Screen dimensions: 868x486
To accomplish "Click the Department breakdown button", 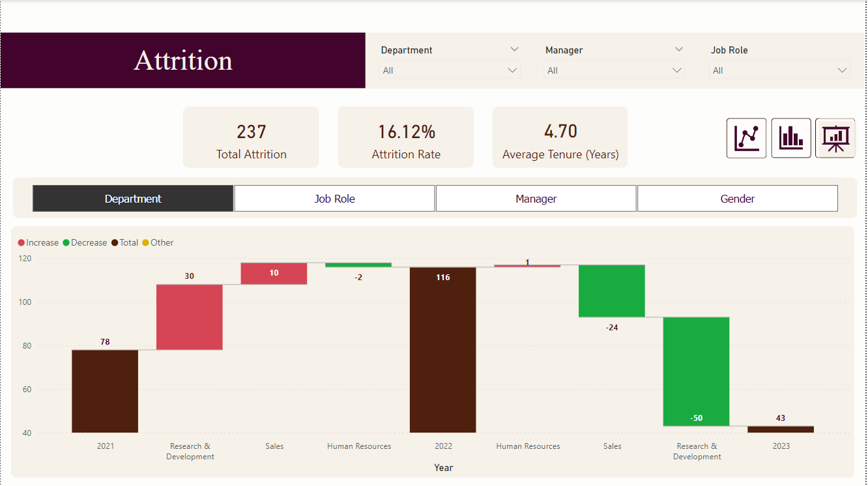I will [132, 197].
